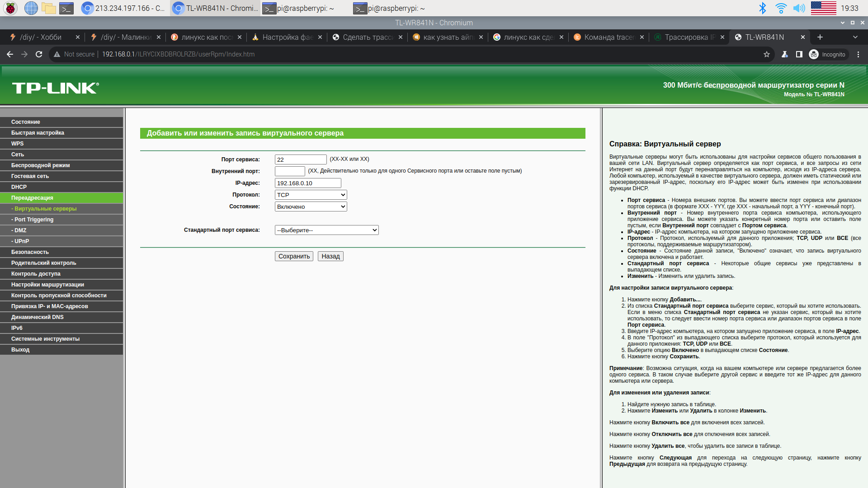
Task: Open the Безопасность menu item
Action: [x=30, y=252]
